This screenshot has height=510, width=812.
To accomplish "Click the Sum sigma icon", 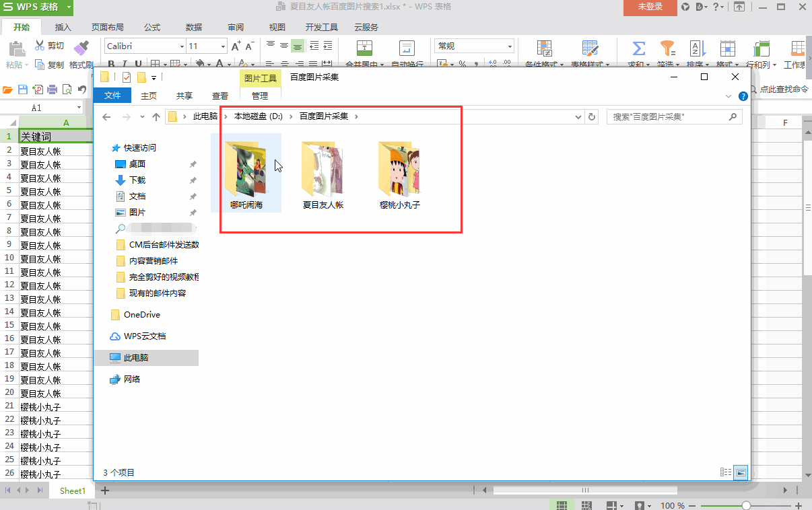I will (639, 48).
